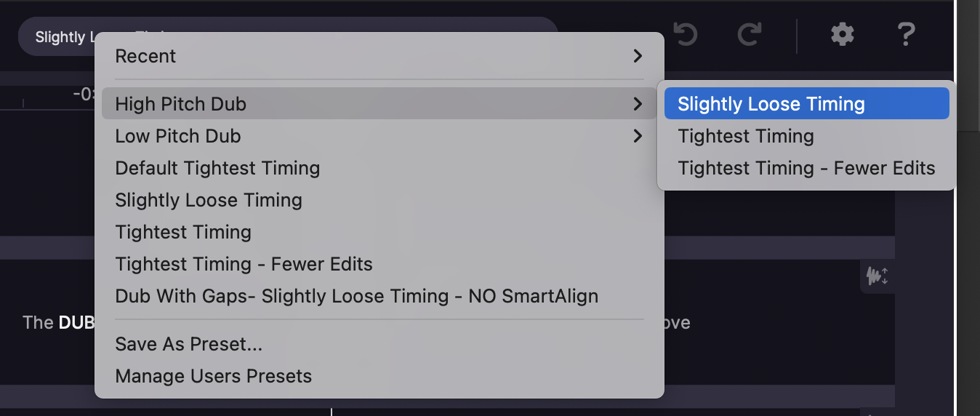Select Default Tightest Timing preset
The image size is (980, 416).
(x=217, y=168)
